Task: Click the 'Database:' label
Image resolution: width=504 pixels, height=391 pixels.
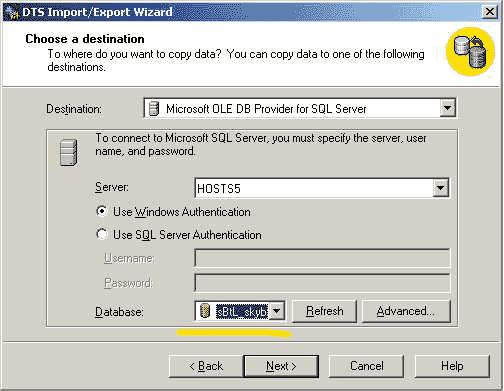Action: (119, 312)
